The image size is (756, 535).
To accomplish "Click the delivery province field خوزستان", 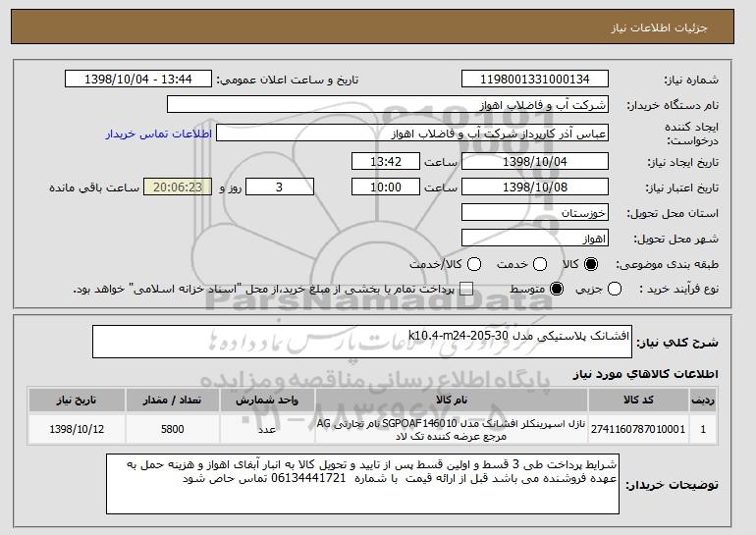I will click(x=535, y=213).
